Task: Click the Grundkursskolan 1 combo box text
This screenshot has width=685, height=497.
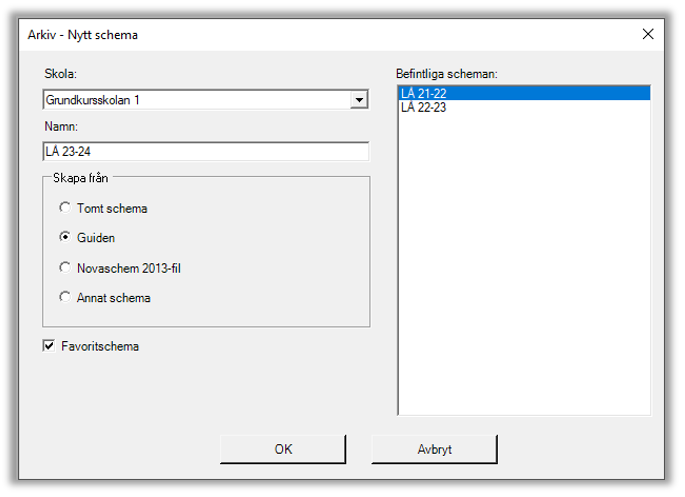Action: click(195, 101)
